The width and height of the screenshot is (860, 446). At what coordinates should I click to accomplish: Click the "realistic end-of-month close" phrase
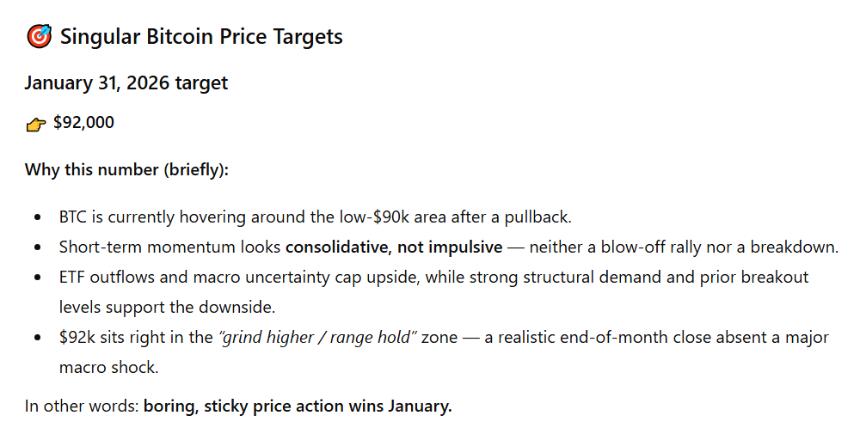(x=584, y=337)
